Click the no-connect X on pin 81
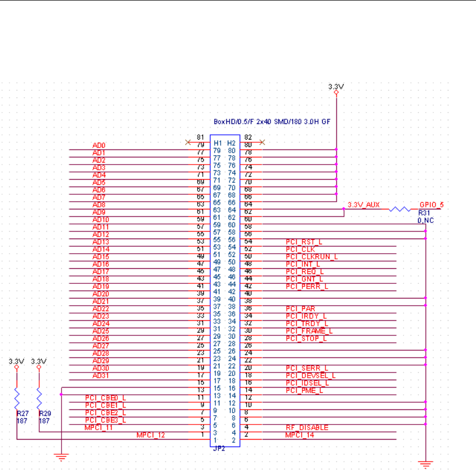This screenshot has height=474, width=476. tap(188, 142)
